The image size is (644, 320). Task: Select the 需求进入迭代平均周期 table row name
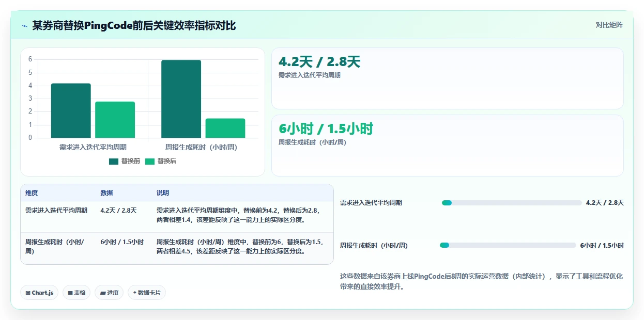(56, 211)
